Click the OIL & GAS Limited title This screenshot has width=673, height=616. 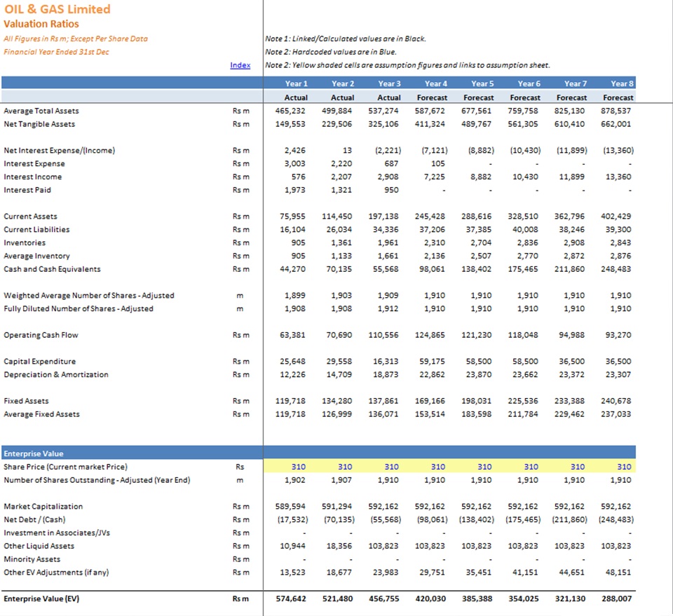click(x=57, y=9)
